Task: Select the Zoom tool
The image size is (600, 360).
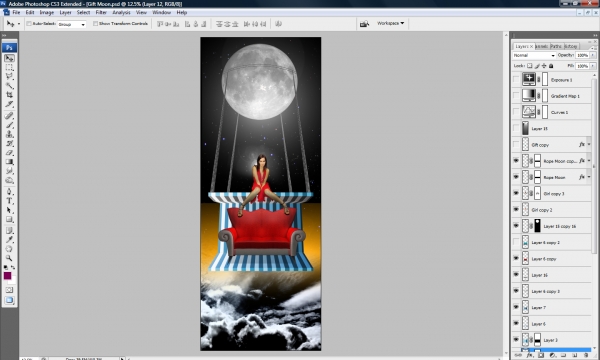Action: (x=9, y=258)
